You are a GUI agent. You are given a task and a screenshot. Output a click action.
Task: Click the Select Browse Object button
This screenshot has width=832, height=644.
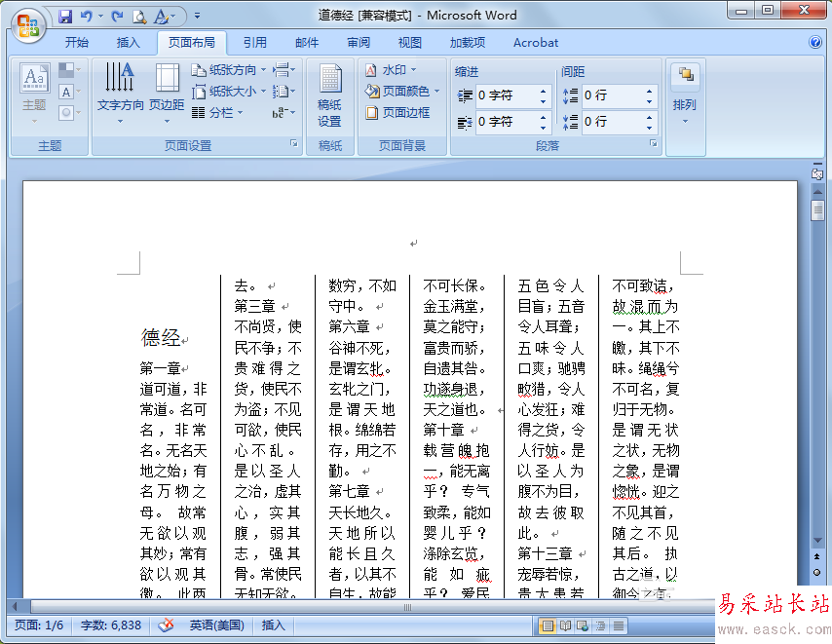tap(817, 572)
